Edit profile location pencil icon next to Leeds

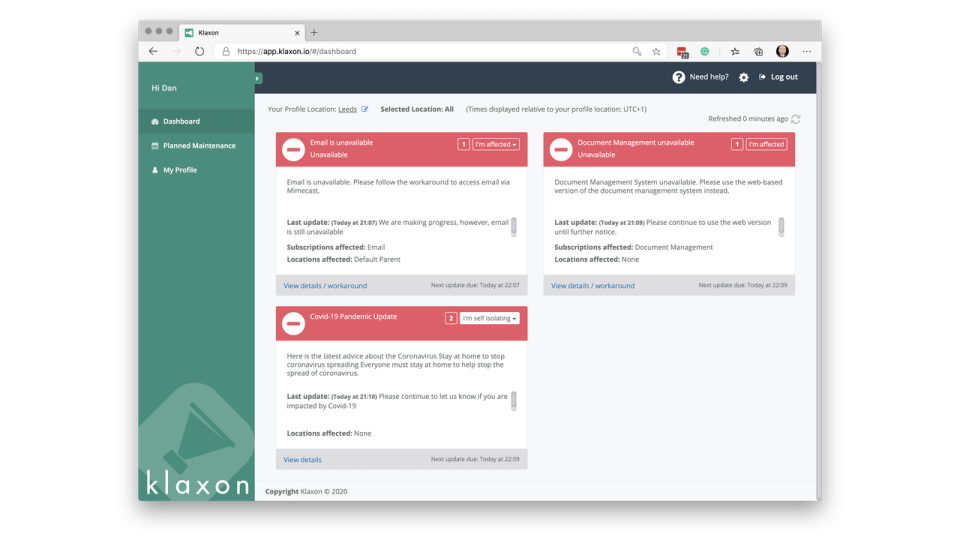coord(364,109)
